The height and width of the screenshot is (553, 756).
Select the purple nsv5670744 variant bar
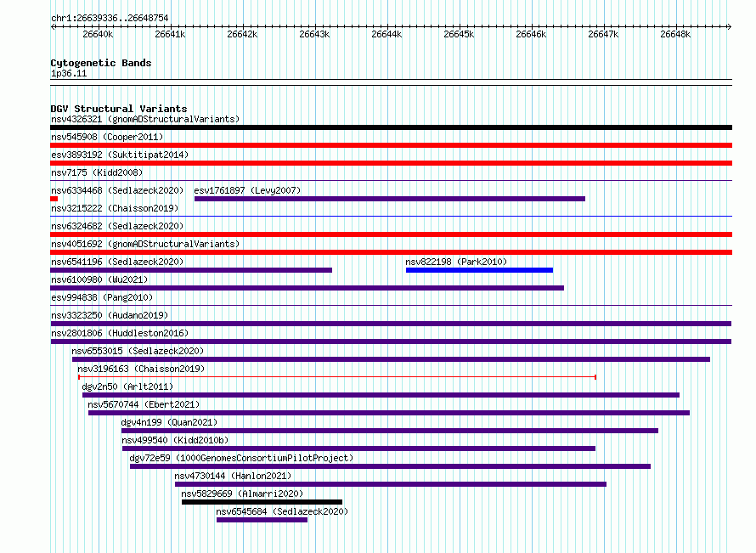(389, 413)
